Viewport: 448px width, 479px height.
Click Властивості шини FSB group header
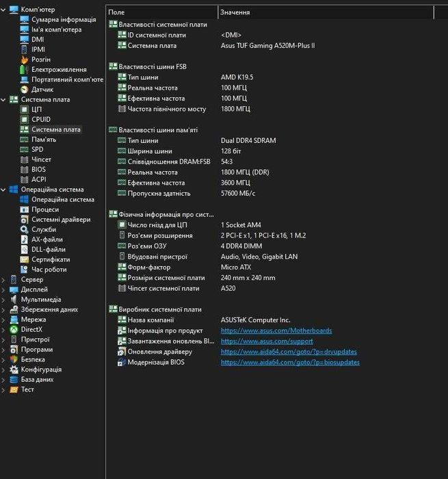click(x=153, y=66)
